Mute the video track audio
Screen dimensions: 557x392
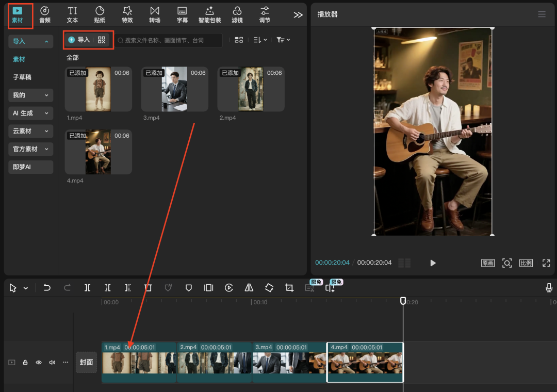[52, 363]
